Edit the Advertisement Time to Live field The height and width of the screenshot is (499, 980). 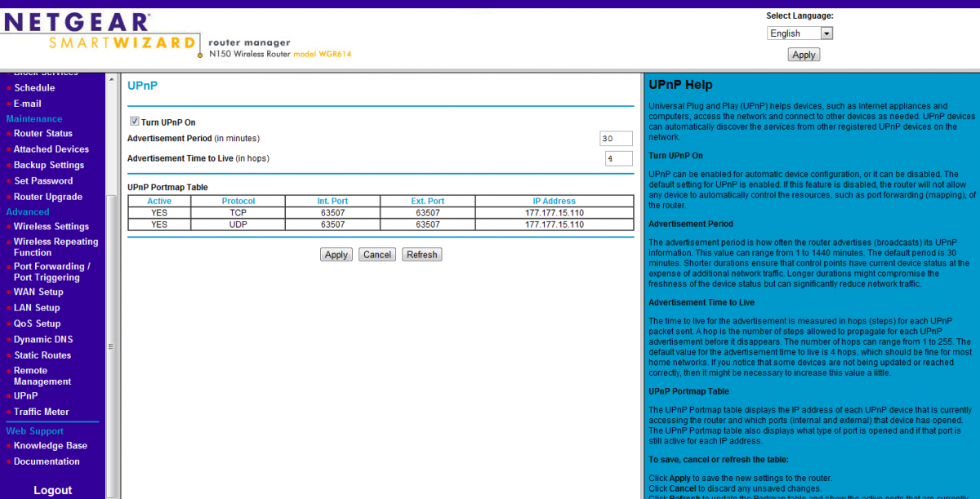617,158
